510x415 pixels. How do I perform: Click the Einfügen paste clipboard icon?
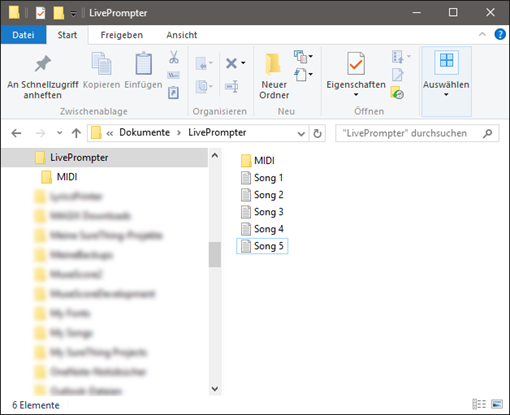143,63
